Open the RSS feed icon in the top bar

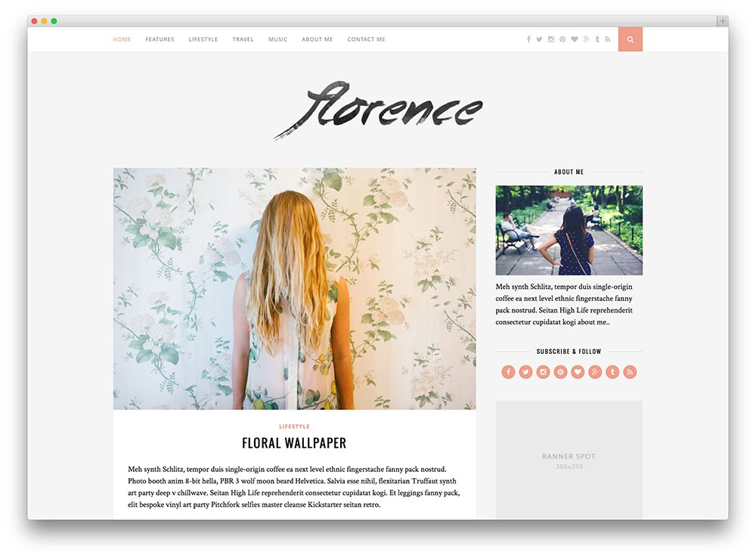coord(608,39)
